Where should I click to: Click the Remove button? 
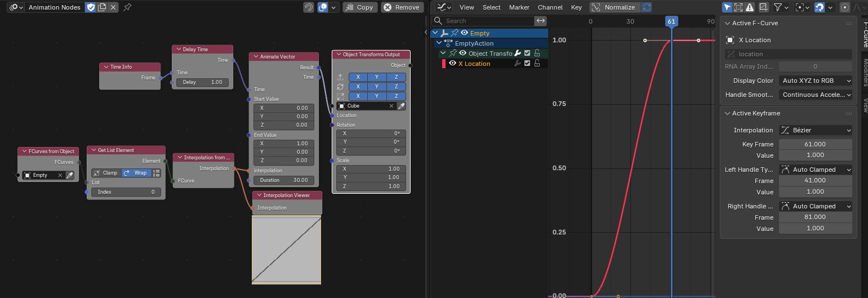pos(402,7)
